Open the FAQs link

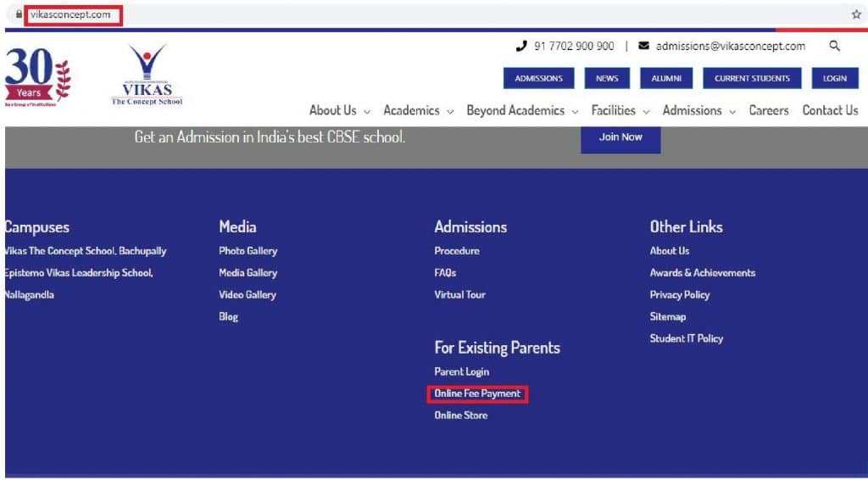(445, 273)
